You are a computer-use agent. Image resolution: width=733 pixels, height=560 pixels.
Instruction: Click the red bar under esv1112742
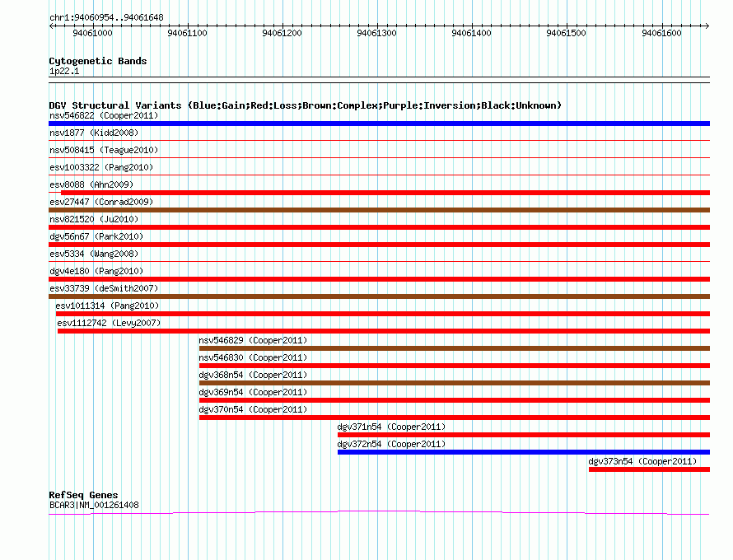click(384, 331)
